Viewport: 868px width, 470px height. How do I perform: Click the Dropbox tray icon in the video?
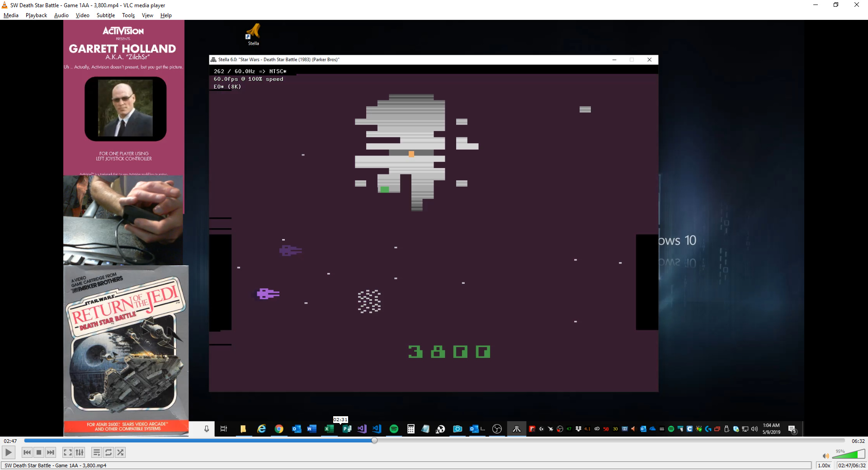(578, 429)
